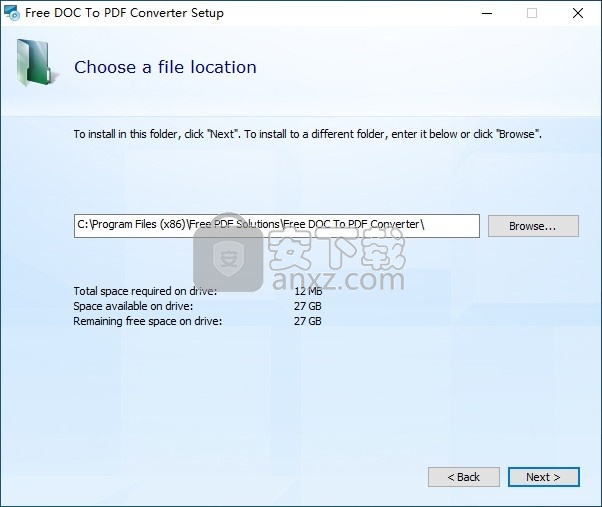Click inside the installation folder path field
Image resolution: width=602 pixels, height=507 pixels.
click(276, 226)
